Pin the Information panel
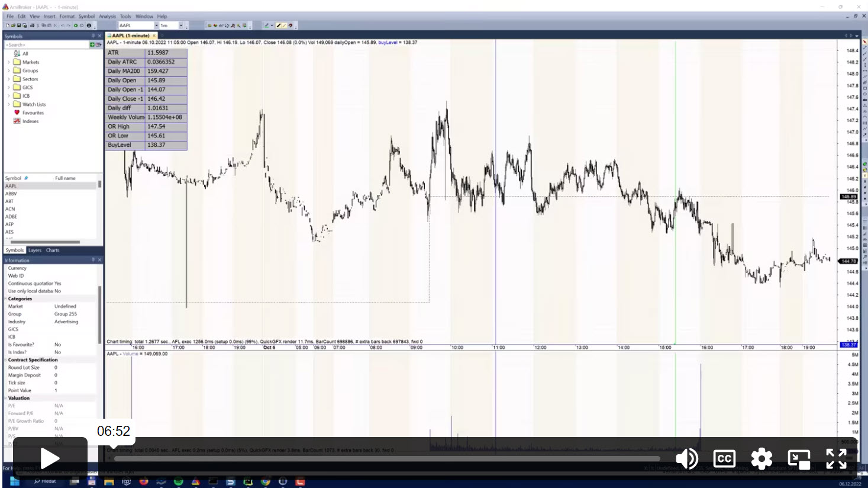This screenshot has width=868, height=488. click(93, 260)
